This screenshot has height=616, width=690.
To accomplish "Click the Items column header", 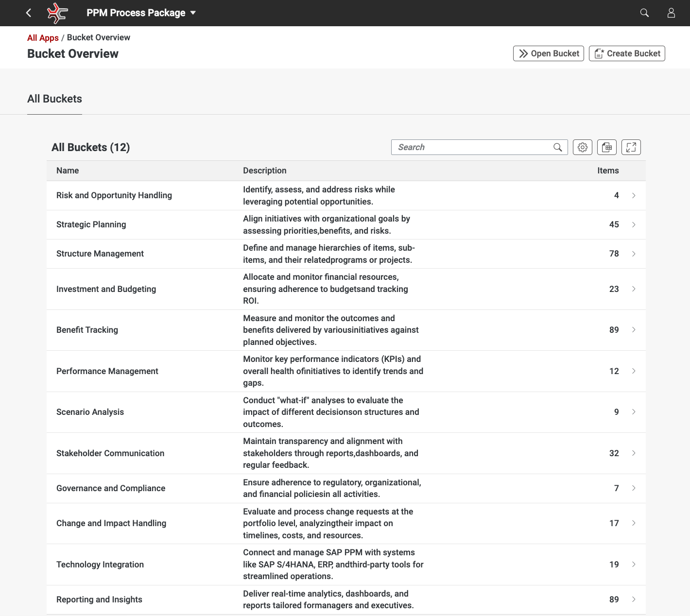I will coord(607,171).
